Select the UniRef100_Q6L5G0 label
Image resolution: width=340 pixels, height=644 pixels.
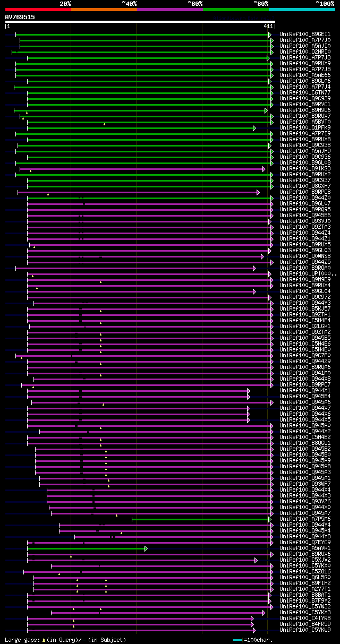point(305,578)
